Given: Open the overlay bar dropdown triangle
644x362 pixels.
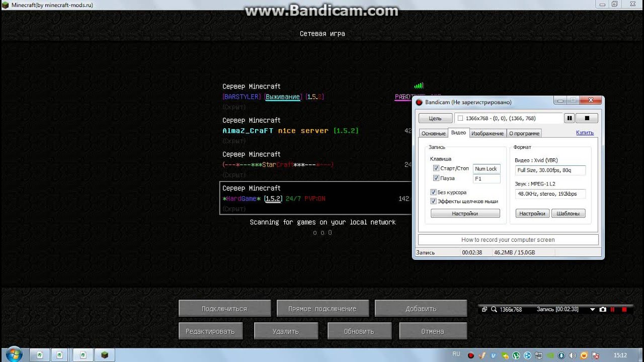Looking at the screenshot, I should [x=592, y=309].
